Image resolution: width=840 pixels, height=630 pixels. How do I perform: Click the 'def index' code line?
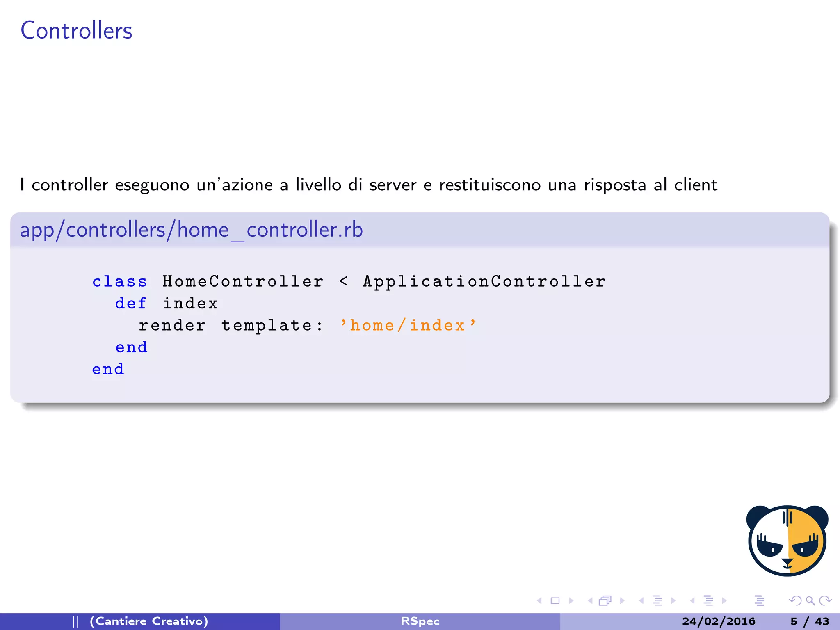click(166, 304)
